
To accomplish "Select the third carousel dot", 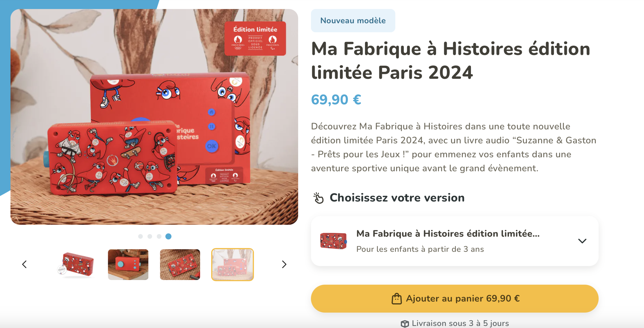I will coord(159,236).
